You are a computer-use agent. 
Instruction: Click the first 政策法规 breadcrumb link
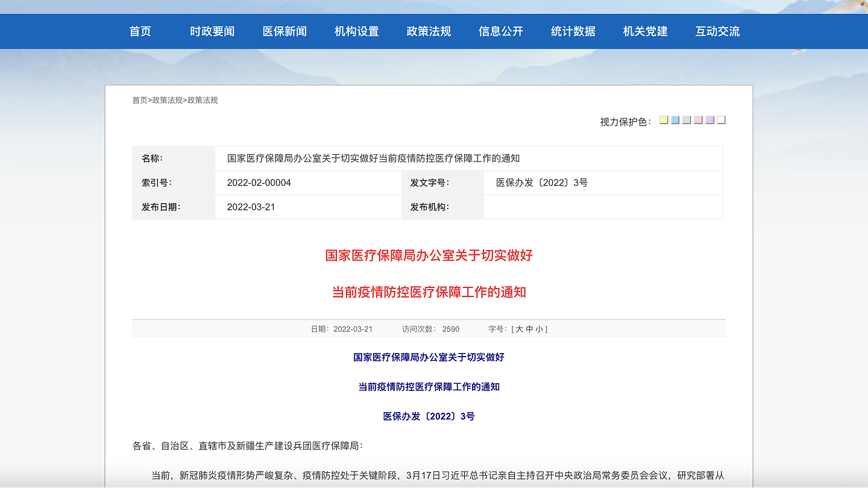[x=167, y=100]
